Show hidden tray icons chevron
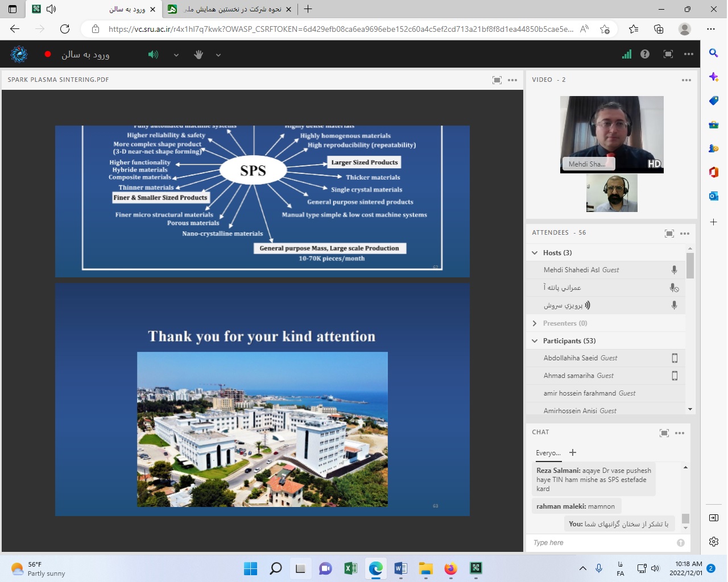Image resolution: width=728 pixels, height=582 pixels. point(582,568)
